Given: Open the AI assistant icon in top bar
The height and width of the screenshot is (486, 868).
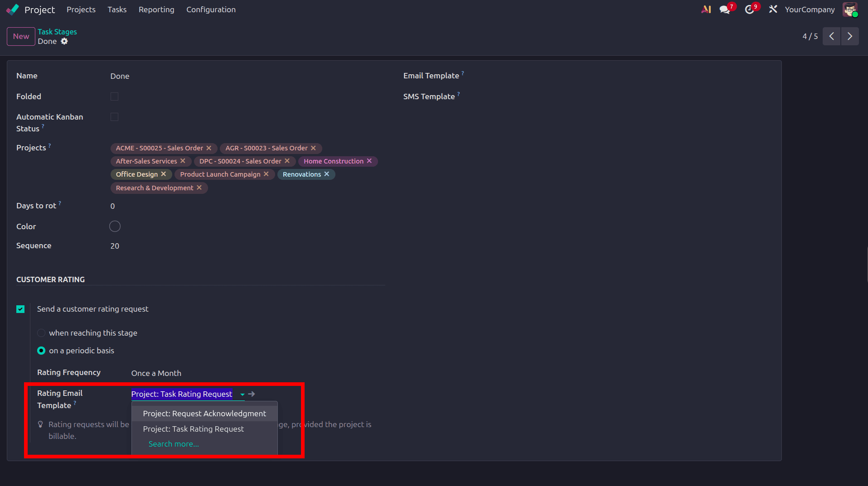Looking at the screenshot, I should 706,10.
